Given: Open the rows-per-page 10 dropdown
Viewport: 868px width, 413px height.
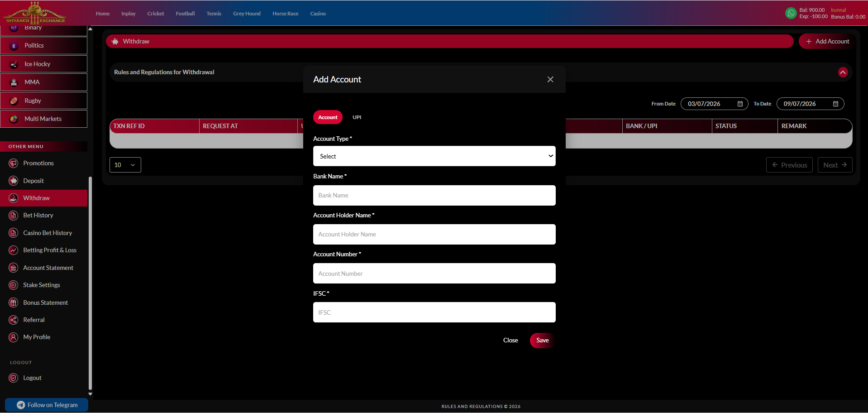Looking at the screenshot, I should (125, 165).
